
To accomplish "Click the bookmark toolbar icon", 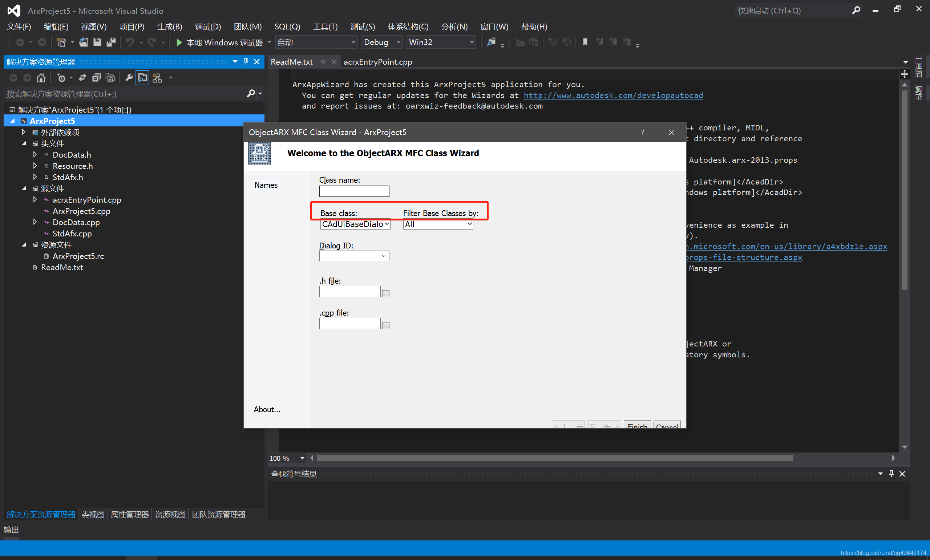I will [585, 42].
